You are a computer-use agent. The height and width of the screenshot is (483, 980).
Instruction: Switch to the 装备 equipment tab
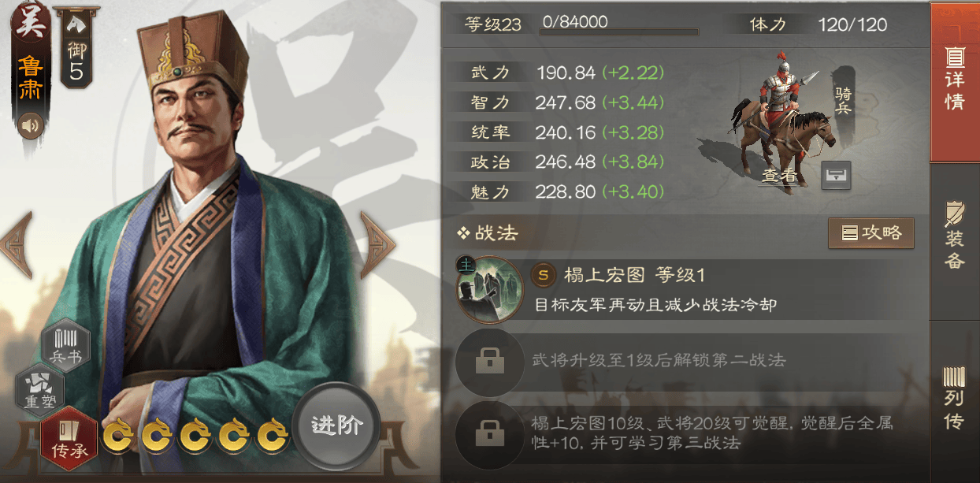tap(954, 236)
